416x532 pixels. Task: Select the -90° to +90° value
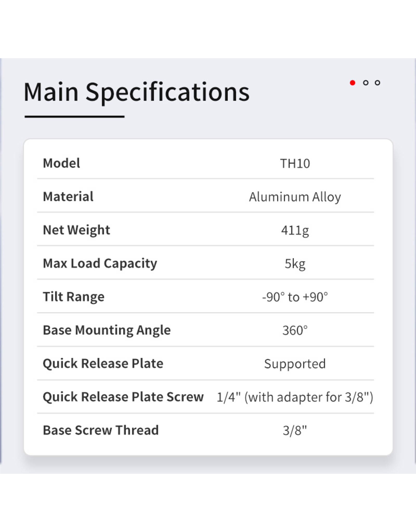(295, 297)
